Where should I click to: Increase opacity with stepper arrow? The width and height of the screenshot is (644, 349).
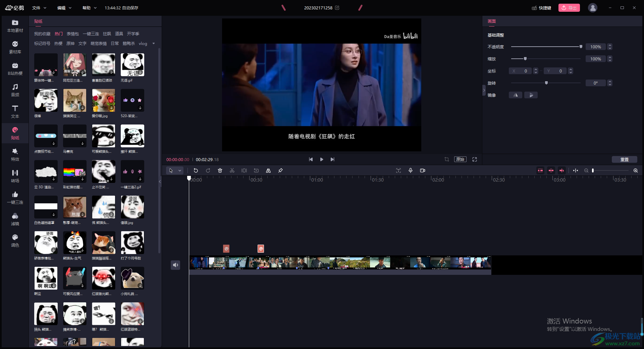point(610,45)
